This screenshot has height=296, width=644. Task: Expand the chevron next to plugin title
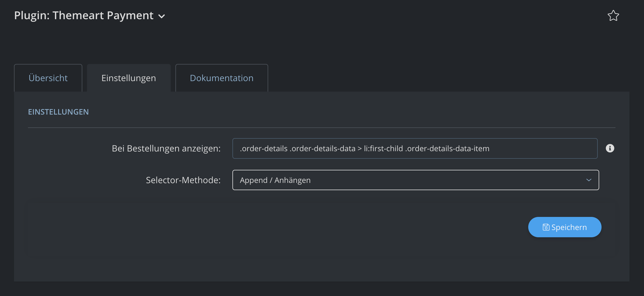click(x=162, y=17)
